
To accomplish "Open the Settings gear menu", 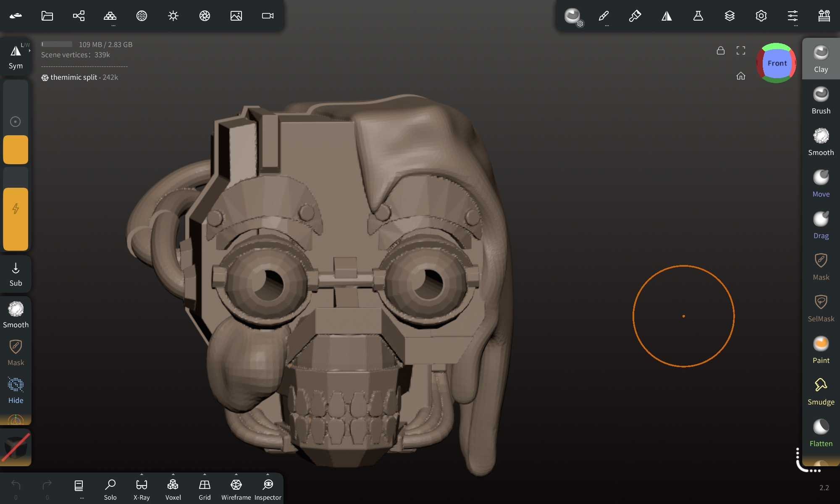I will tap(761, 16).
